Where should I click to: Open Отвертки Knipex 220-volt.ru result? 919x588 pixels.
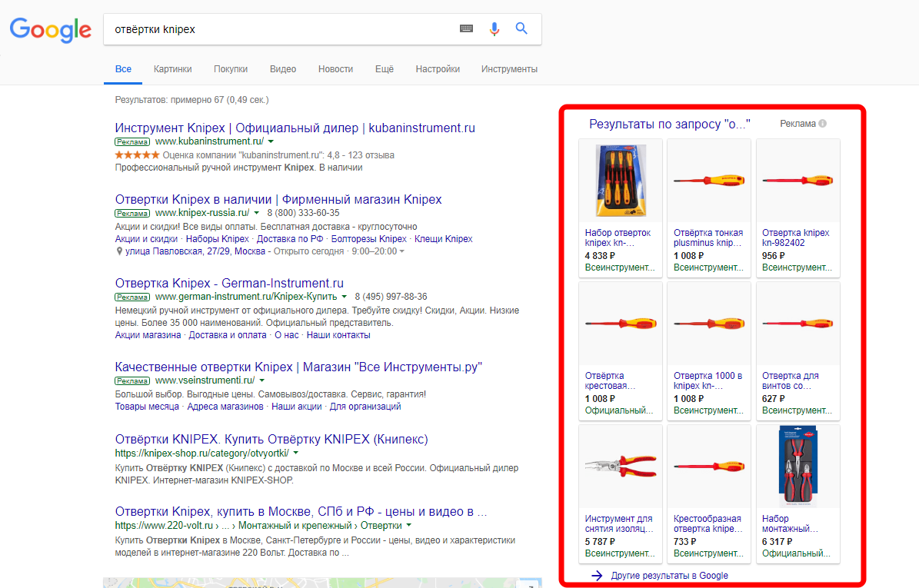tap(301, 511)
